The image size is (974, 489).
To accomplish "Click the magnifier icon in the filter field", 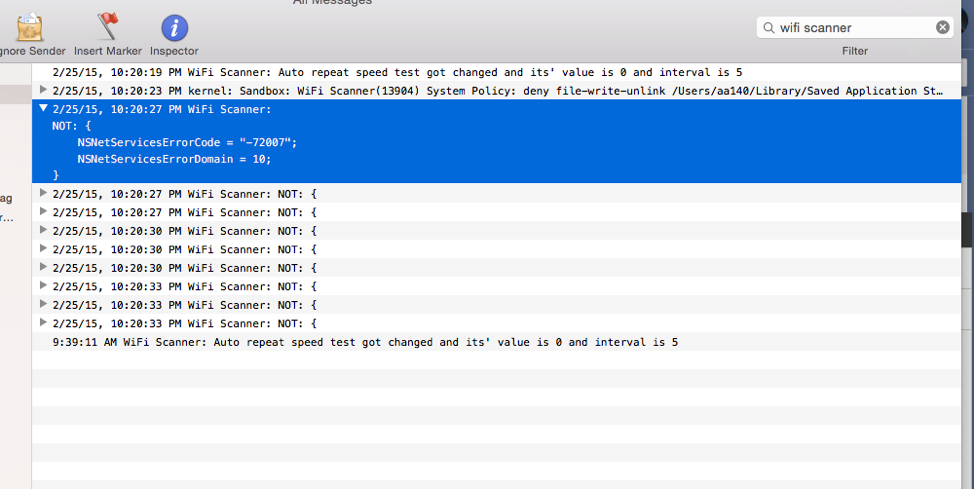I will (x=769, y=27).
